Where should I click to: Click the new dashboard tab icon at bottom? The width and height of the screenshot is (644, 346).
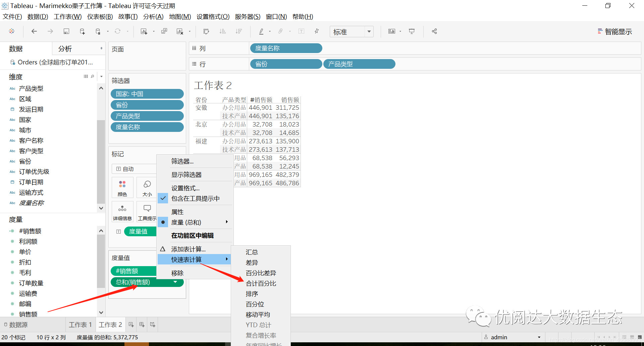point(142,325)
